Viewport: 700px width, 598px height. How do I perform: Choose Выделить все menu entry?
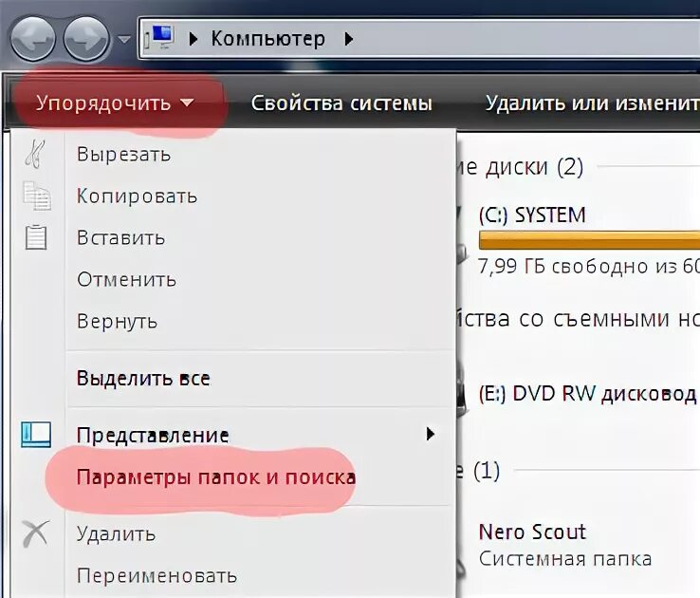tap(143, 379)
